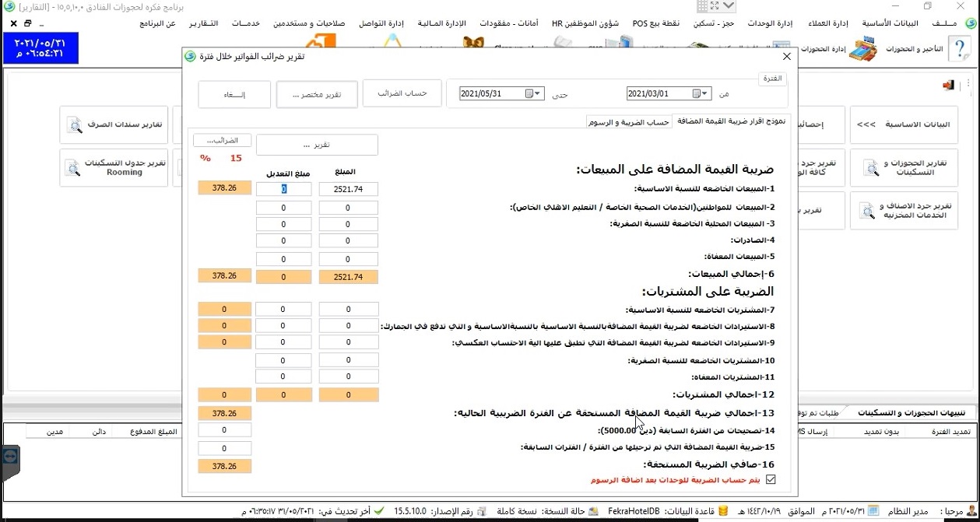Viewport: 980px width, 522px height.
Task: Open the TeamViewer side panel icon
Action: (x=9, y=457)
